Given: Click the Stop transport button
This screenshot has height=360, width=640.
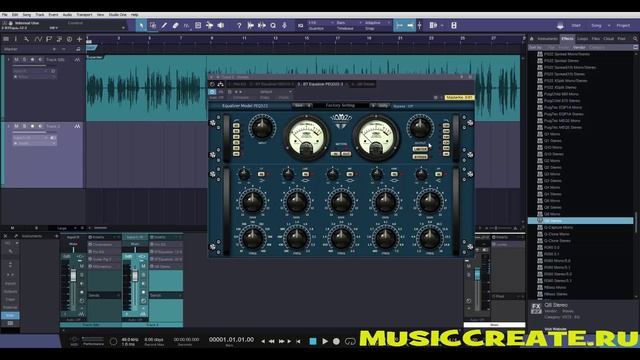Looking at the screenshot, I should pos(313,341).
